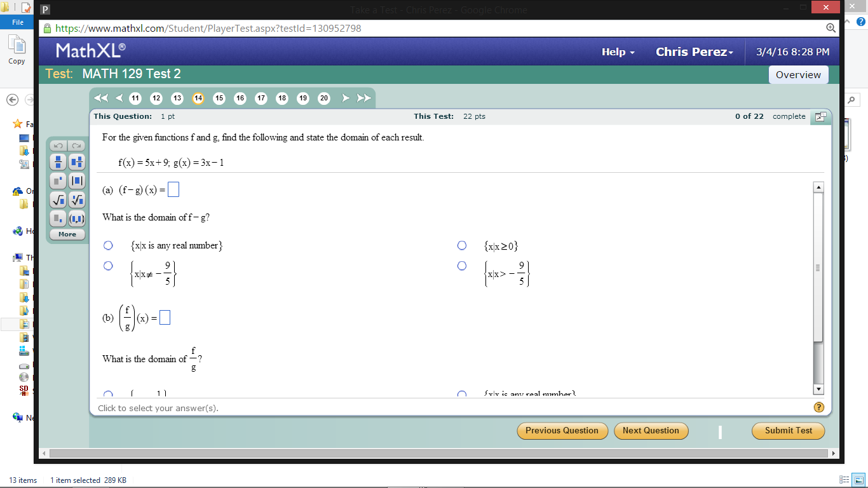Click the ordered pair template icon
This screenshot has height=488, width=868.
point(76,219)
